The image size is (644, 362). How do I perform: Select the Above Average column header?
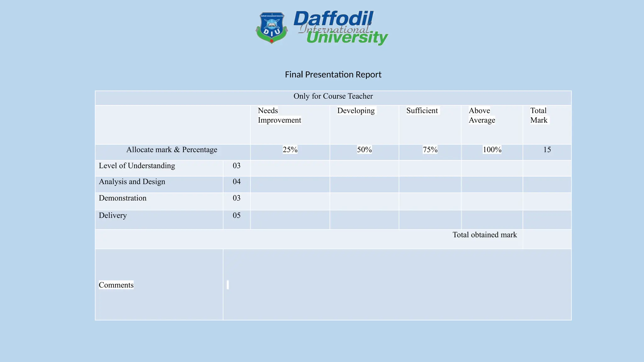[x=482, y=115]
